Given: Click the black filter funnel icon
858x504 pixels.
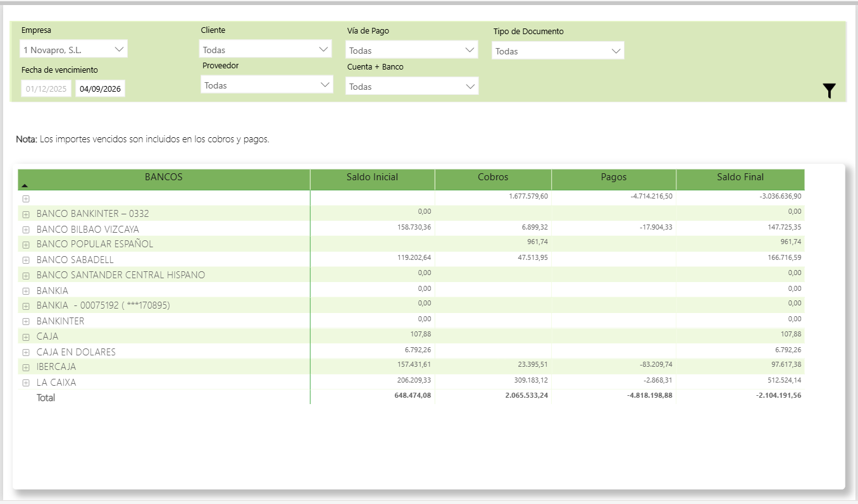Looking at the screenshot, I should click(829, 91).
